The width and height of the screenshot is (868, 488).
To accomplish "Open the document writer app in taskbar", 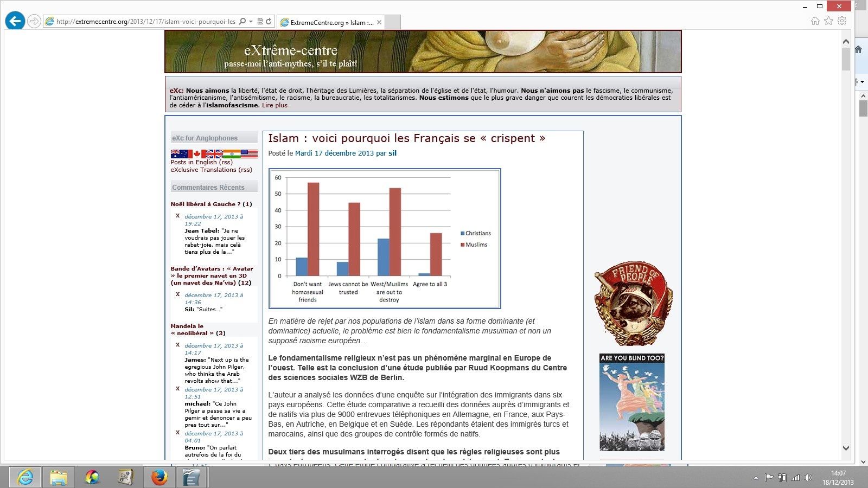I will click(x=191, y=477).
